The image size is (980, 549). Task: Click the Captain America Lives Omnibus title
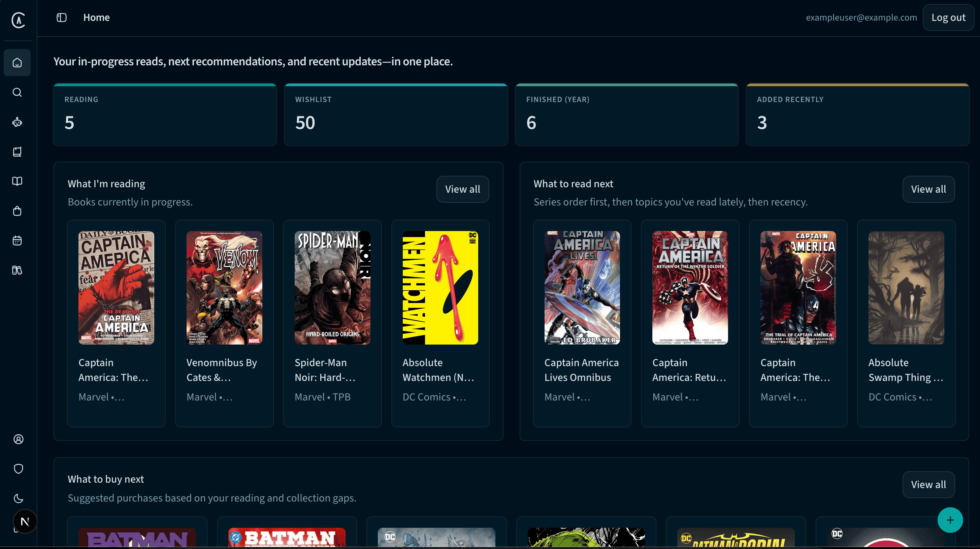[582, 370]
